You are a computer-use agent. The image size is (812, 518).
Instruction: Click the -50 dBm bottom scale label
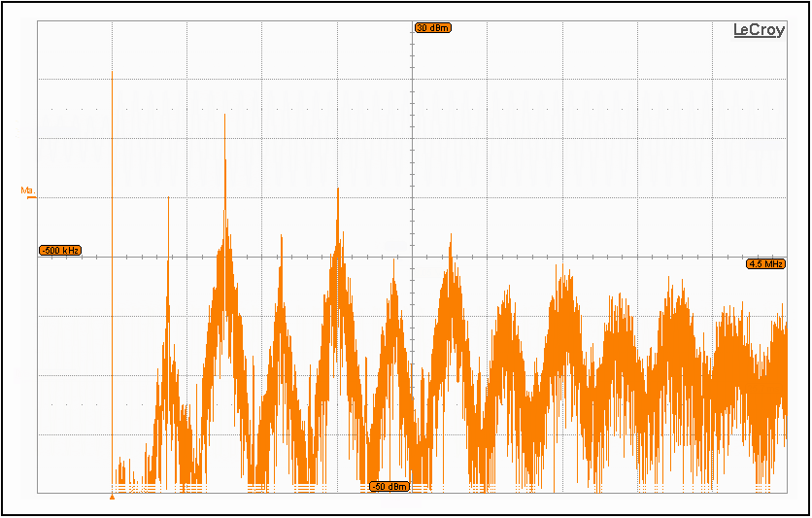[x=389, y=486]
